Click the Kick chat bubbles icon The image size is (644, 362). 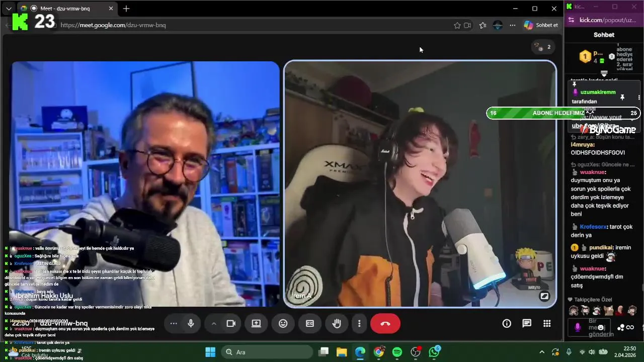coord(621,328)
